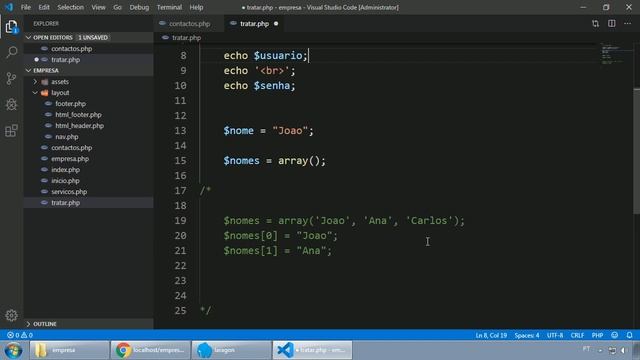Image resolution: width=640 pixels, height=360 pixels.
Task: Open nav.php in the explorer
Action: [x=89, y=137]
